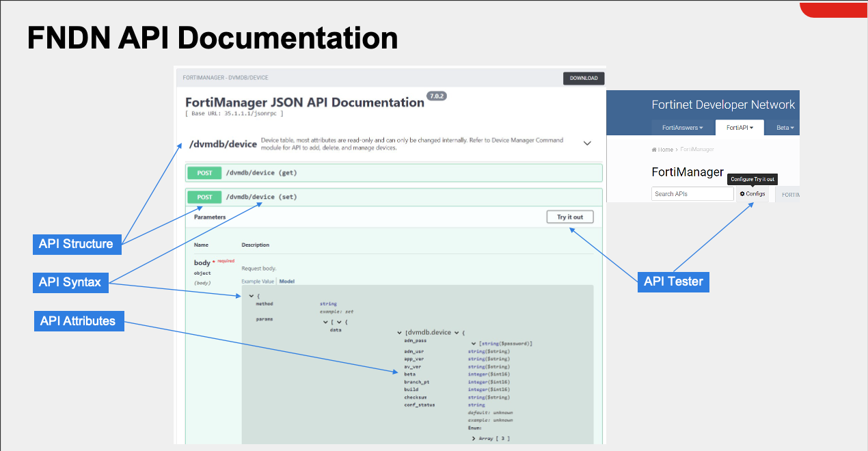
Task: Open the Beta dropdown menu
Action: click(x=786, y=128)
